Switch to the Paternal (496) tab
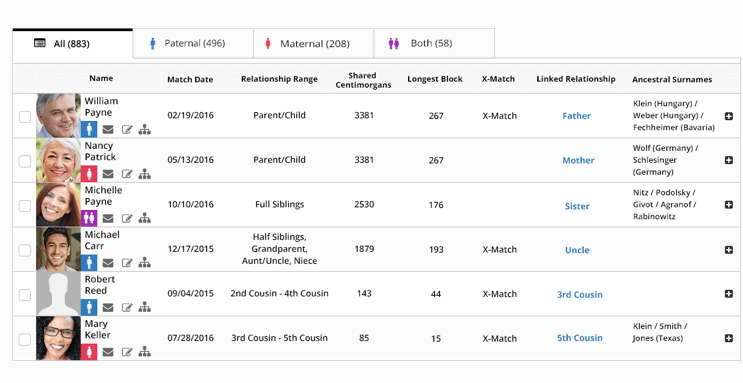The width and height of the screenshot is (743, 383). 193,44
